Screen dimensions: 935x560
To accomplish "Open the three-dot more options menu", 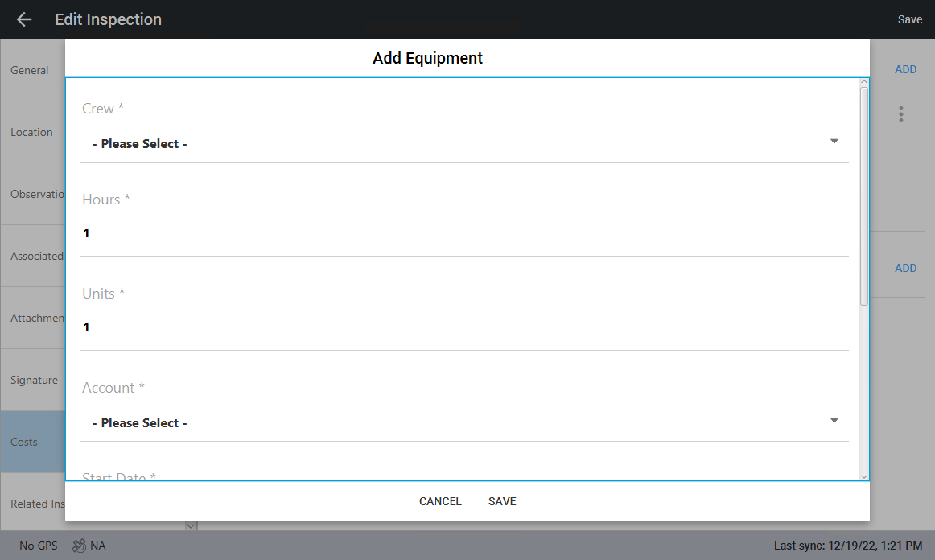I will (901, 114).
